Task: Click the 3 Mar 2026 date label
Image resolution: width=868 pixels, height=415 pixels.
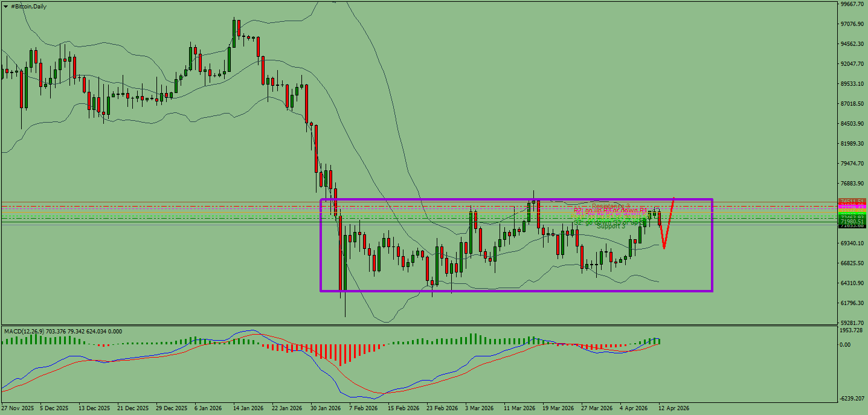Action: pos(480,408)
